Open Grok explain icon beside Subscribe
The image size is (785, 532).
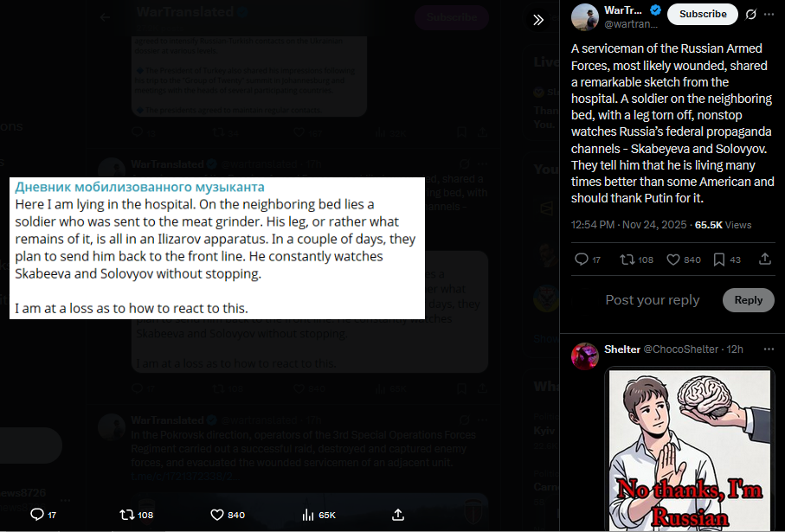(750, 14)
